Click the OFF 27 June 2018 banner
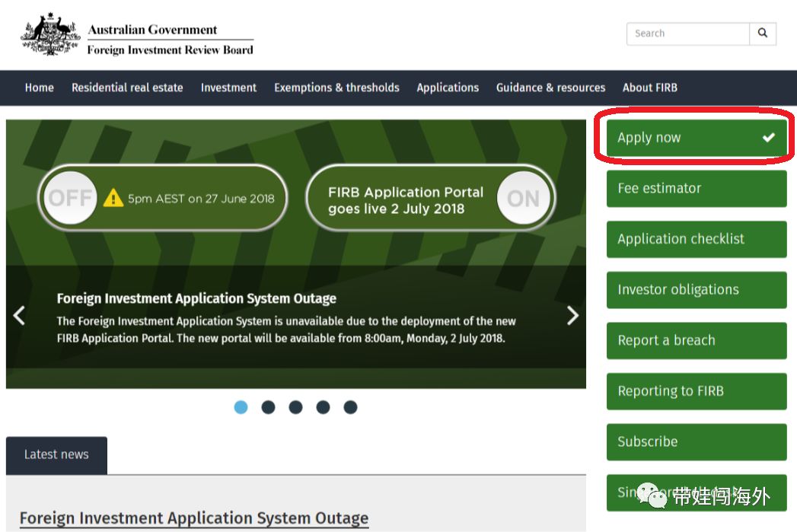 [163, 198]
